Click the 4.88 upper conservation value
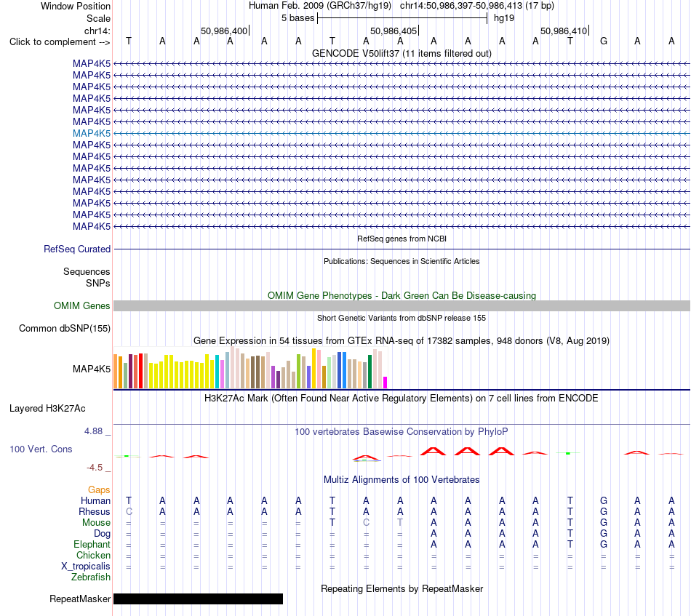691x616 pixels. click(94, 431)
